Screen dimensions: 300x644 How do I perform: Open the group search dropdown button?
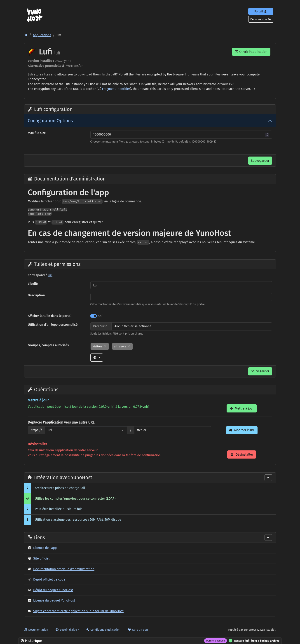(x=96, y=358)
